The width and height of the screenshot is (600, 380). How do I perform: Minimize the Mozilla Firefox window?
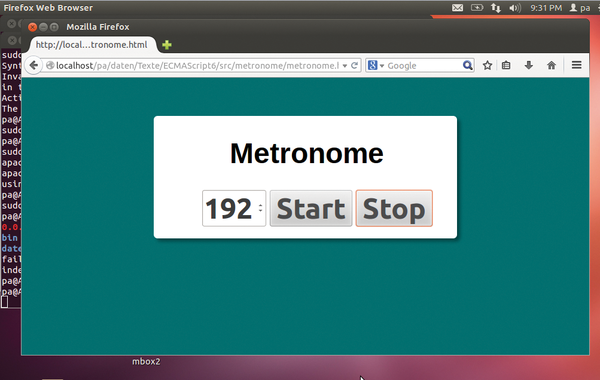coord(43,27)
